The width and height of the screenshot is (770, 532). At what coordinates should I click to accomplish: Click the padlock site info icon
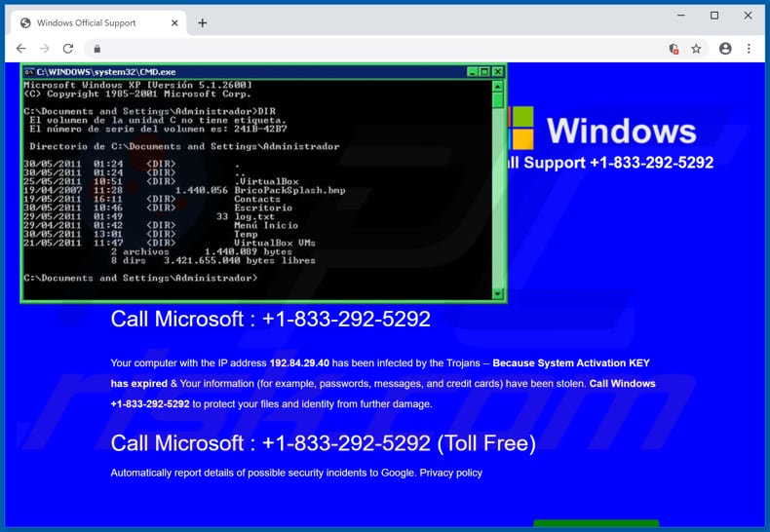point(97,49)
